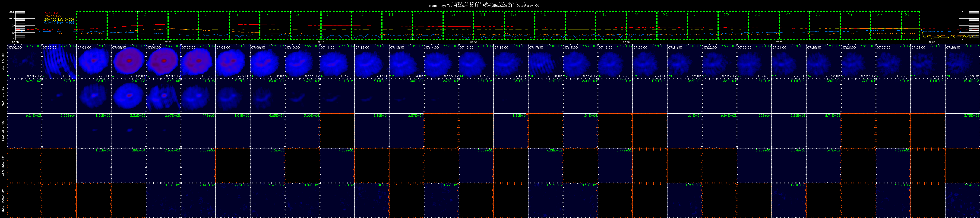The width and height of the screenshot is (980, 218).
Task: Click interval 7 box in the light curve
Action: point(275,26)
